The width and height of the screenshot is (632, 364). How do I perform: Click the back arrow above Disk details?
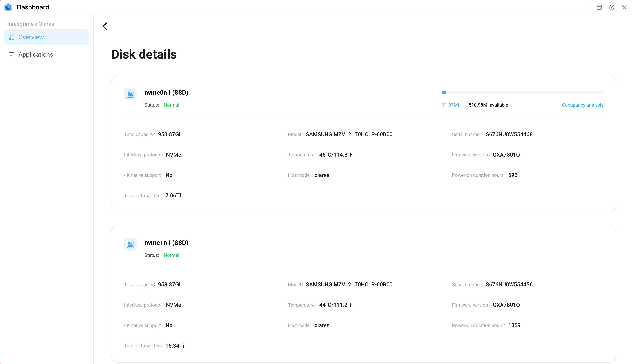pos(105,26)
